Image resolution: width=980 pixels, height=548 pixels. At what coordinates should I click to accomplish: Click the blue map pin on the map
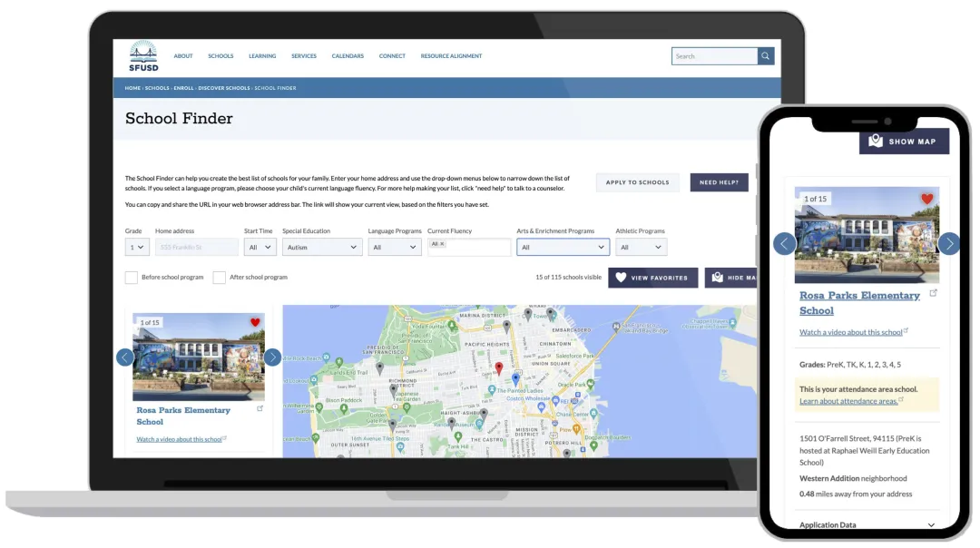click(515, 378)
